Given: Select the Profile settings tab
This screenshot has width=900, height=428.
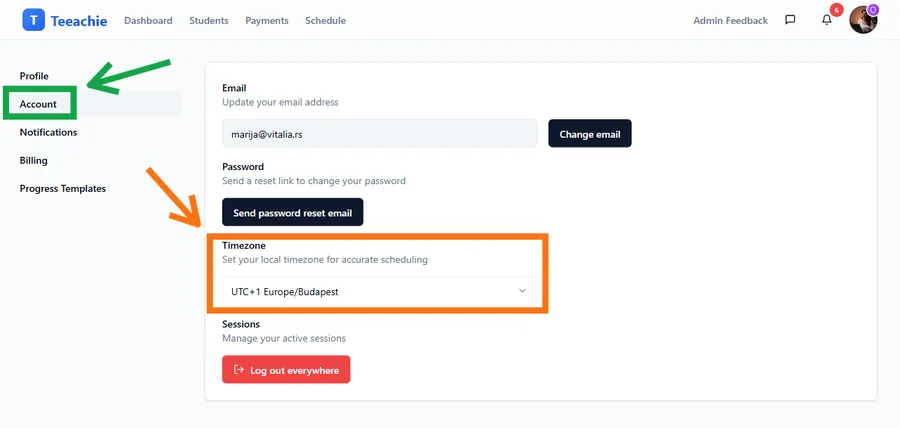Looking at the screenshot, I should pos(34,76).
